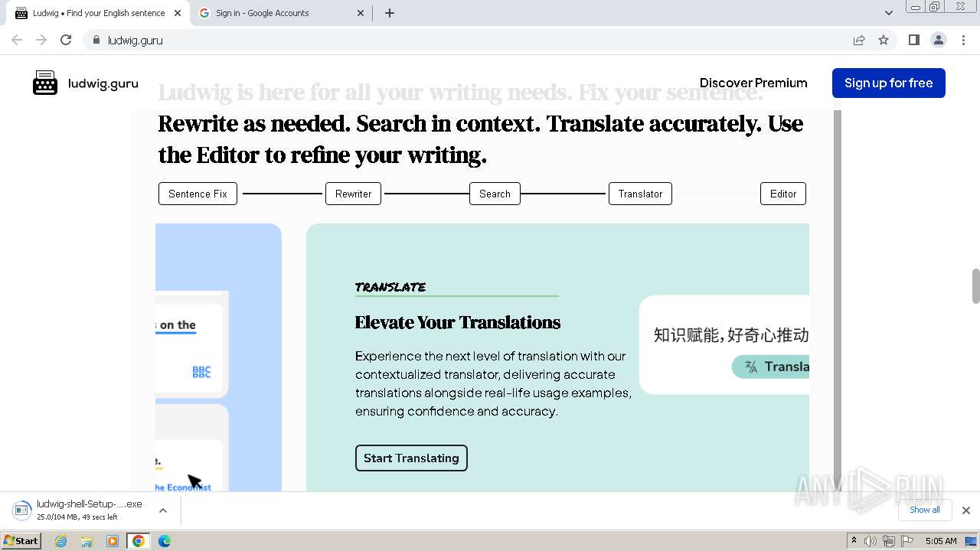
Task: Launch Internet Explorer from taskbar
Action: (x=61, y=541)
